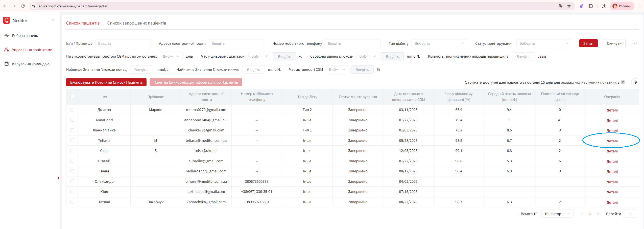Select the checkbox for patient Tetiana

click(x=72, y=140)
